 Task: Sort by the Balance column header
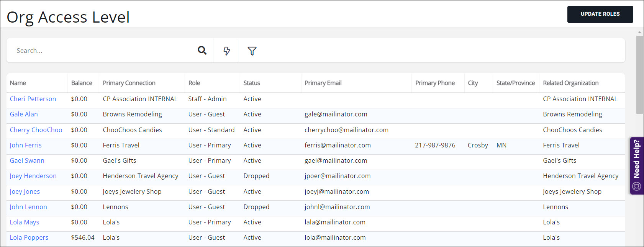82,83
